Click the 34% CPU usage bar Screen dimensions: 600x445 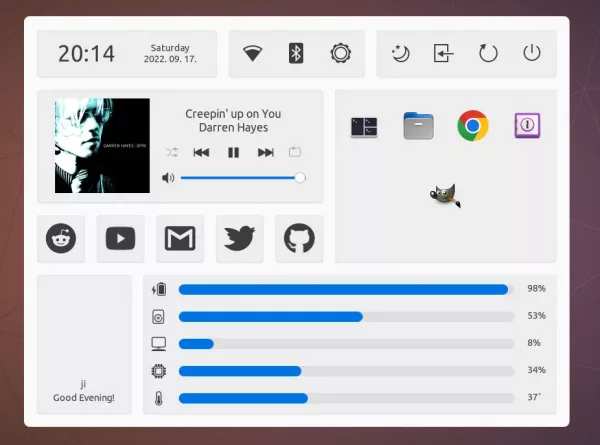pos(346,371)
